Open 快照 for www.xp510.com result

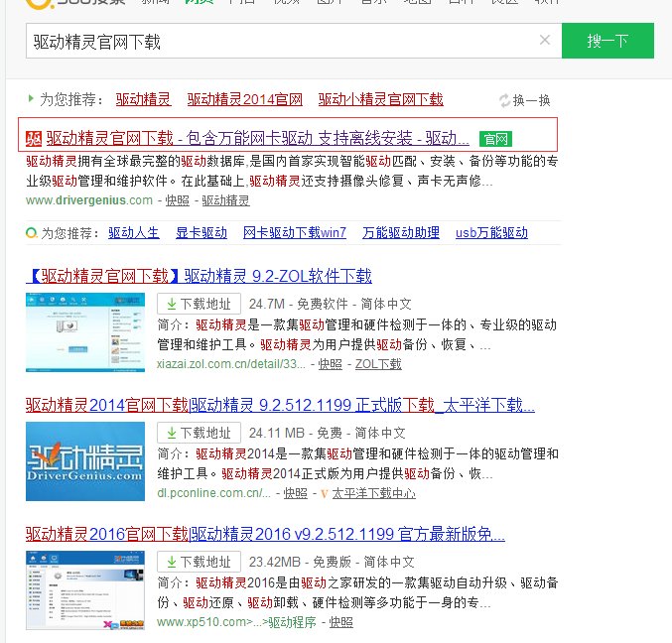pyautogui.click(x=341, y=622)
